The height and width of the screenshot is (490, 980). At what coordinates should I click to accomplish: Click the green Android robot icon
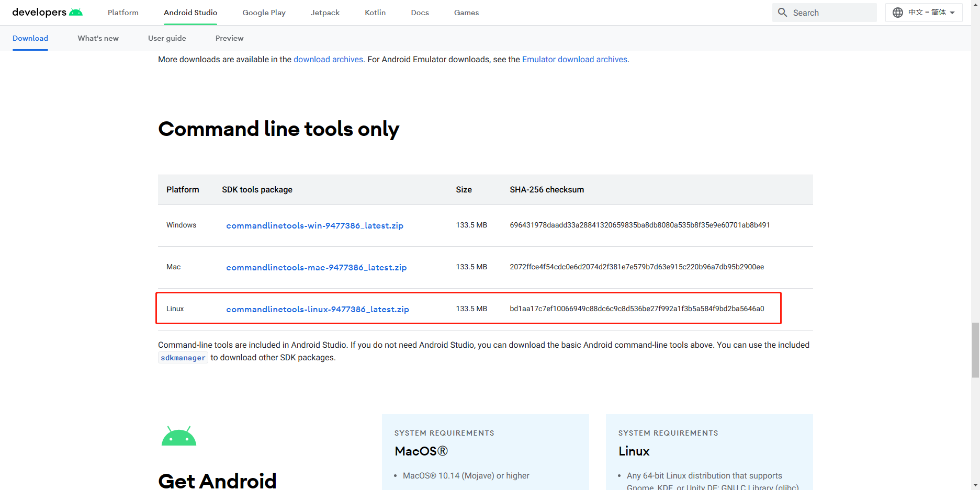tap(178, 435)
